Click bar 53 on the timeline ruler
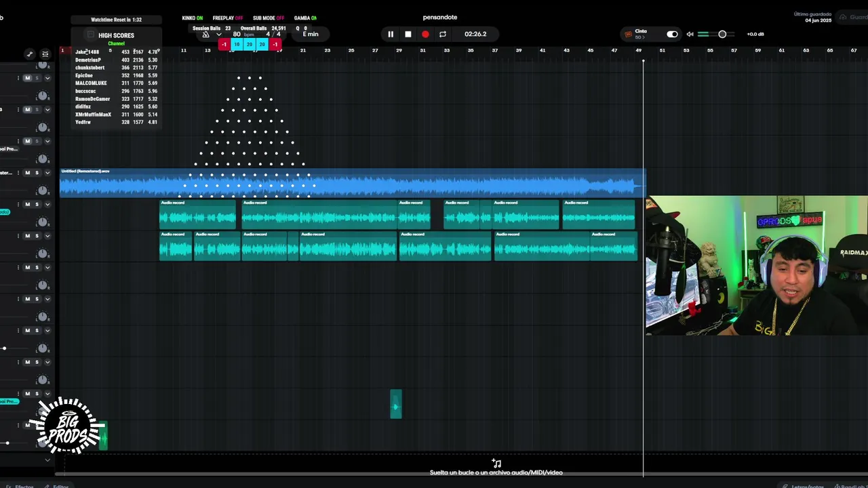868x488 pixels. [686, 50]
